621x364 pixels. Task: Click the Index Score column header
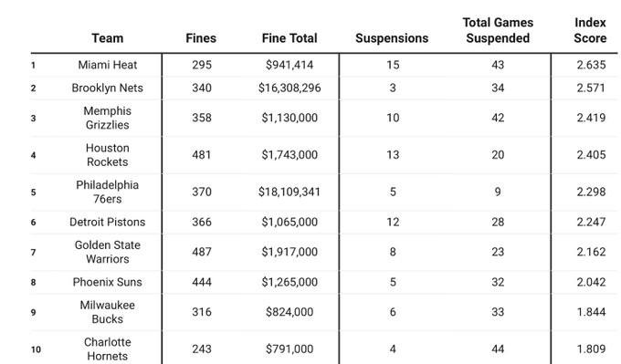[x=590, y=30]
